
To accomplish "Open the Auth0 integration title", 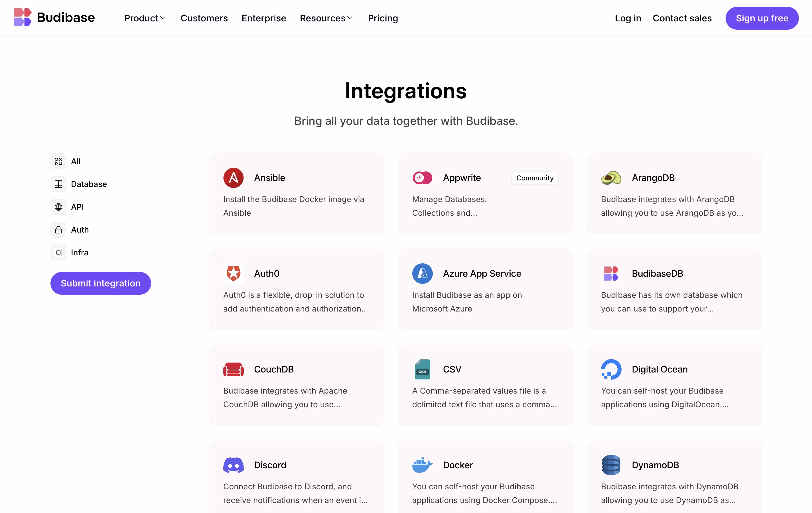I will [266, 273].
